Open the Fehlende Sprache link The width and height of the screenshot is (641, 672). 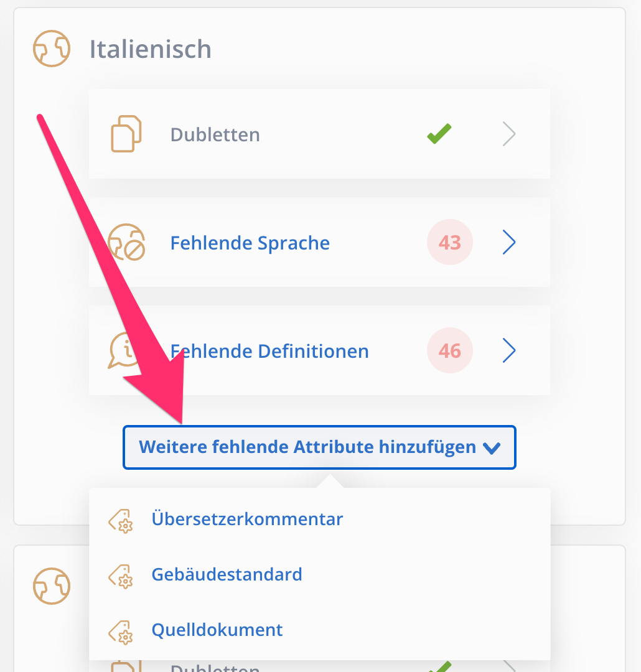(250, 243)
